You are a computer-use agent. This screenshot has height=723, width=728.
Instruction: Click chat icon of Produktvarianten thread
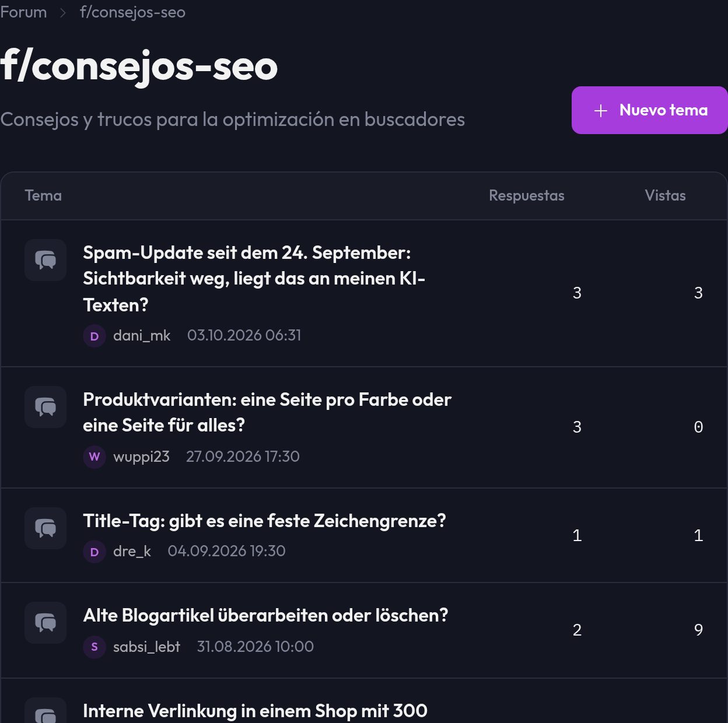click(x=45, y=407)
